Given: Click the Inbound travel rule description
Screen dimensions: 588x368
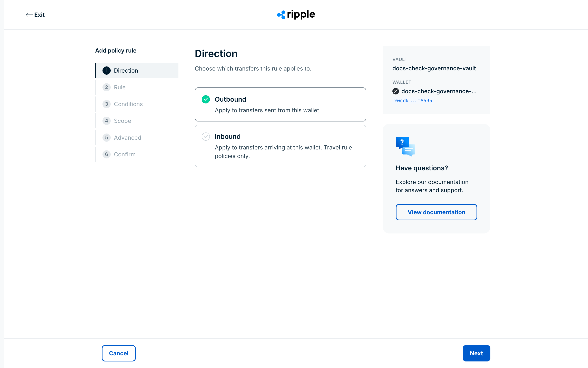Looking at the screenshot, I should (x=283, y=152).
